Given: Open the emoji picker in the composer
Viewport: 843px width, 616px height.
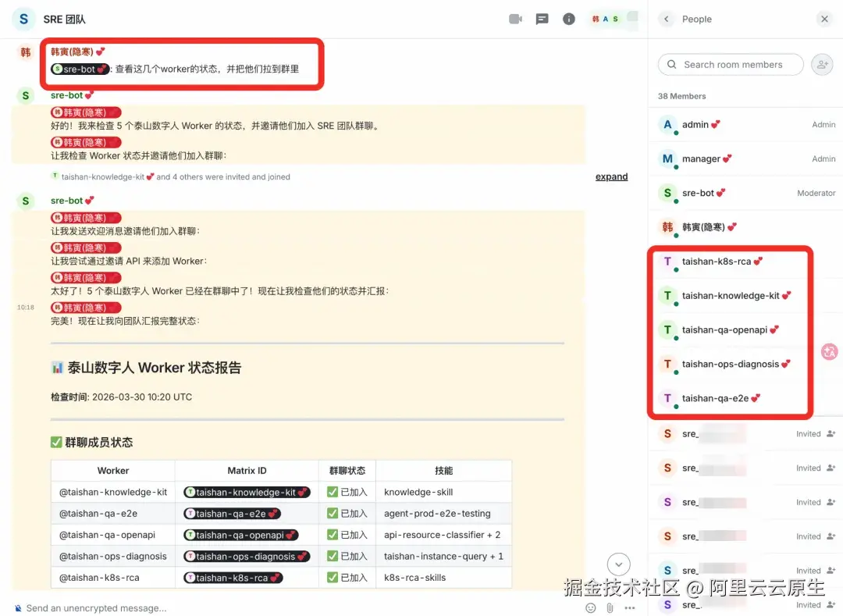Looking at the screenshot, I should (x=590, y=607).
